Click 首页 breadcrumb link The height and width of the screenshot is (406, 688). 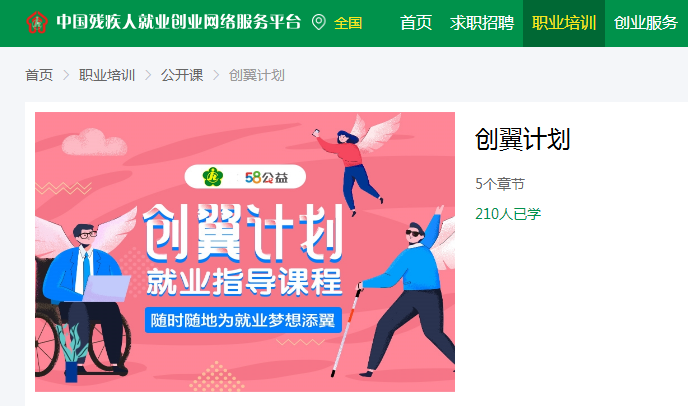tap(39, 75)
